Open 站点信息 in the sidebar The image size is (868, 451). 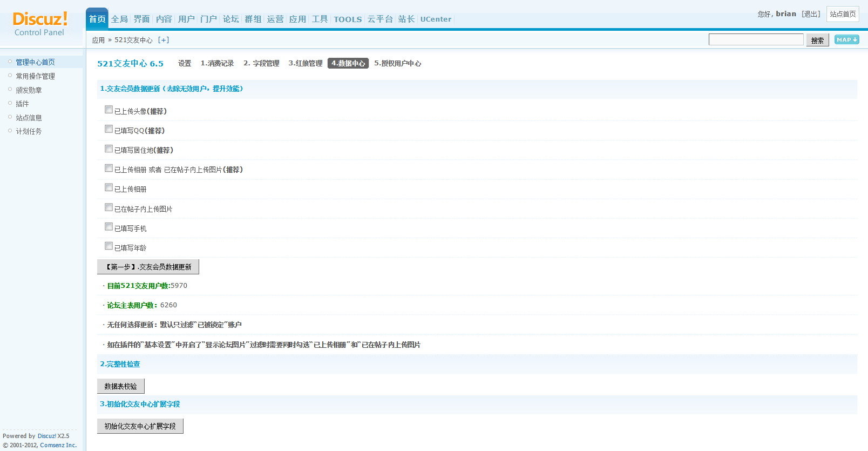click(x=29, y=118)
